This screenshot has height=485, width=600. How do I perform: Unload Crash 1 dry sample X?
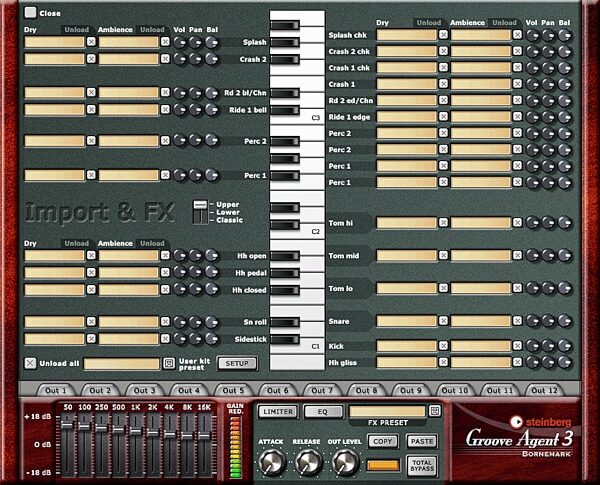(443, 83)
